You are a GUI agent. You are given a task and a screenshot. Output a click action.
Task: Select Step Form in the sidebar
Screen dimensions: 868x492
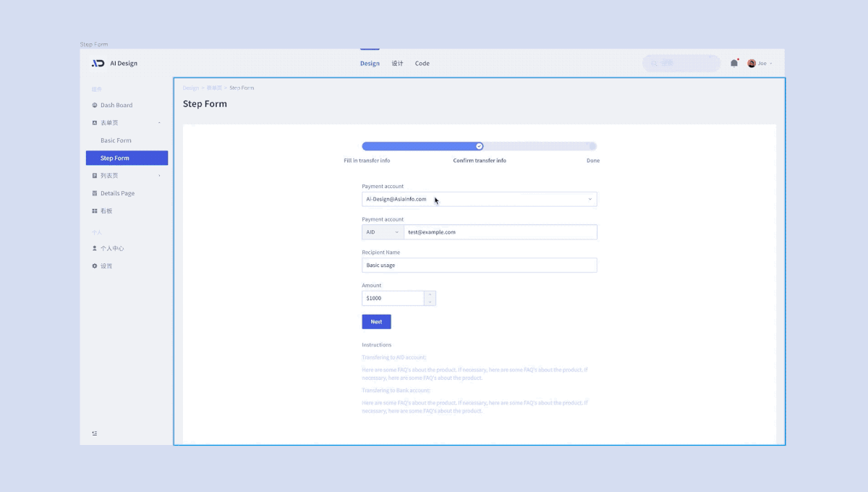pyautogui.click(x=127, y=158)
